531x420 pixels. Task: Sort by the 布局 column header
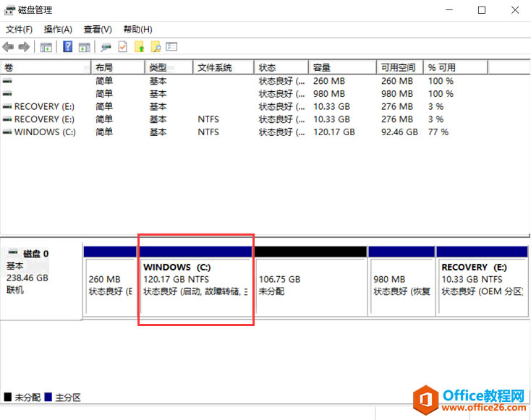(x=118, y=68)
